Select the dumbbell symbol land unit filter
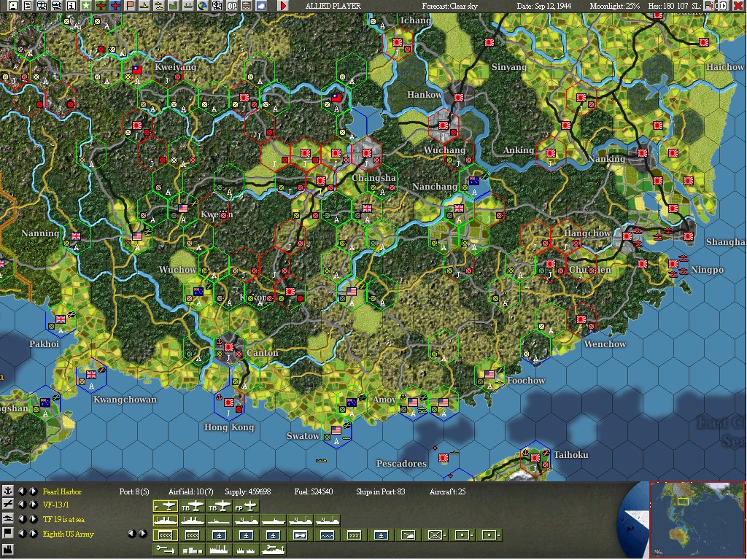The image size is (747, 560). 300,535
